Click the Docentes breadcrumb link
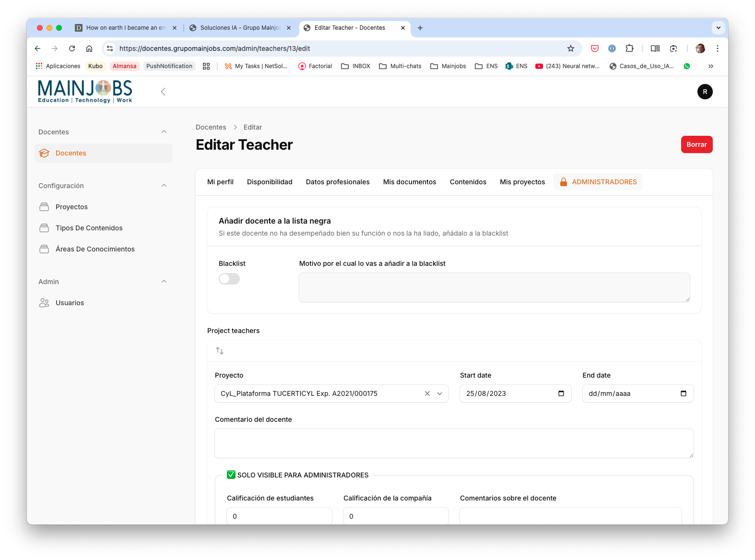 pos(211,127)
